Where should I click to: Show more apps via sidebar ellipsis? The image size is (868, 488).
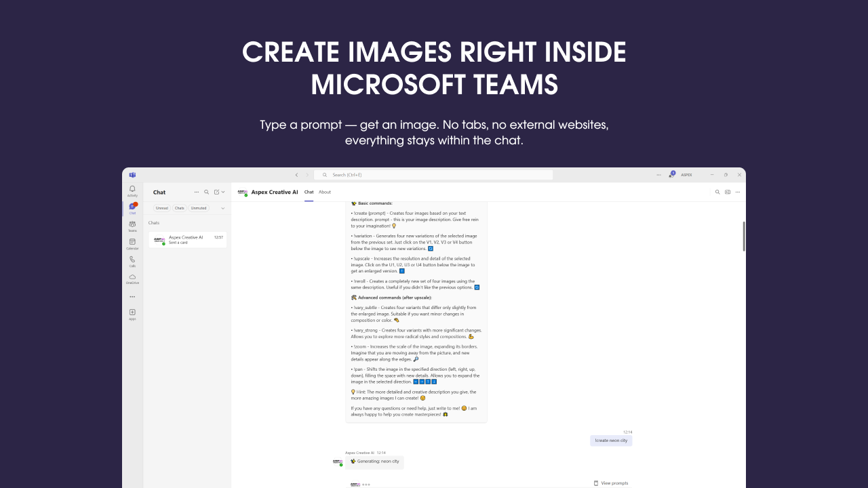point(132,296)
